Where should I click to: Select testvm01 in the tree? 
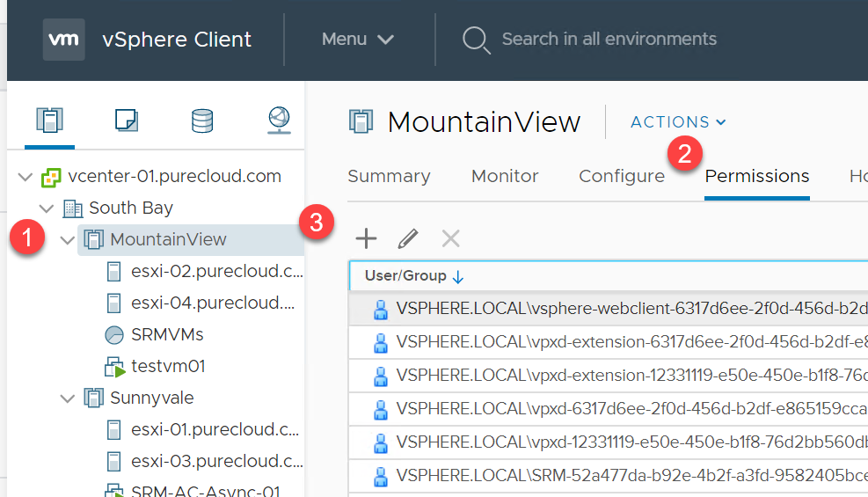point(168,366)
